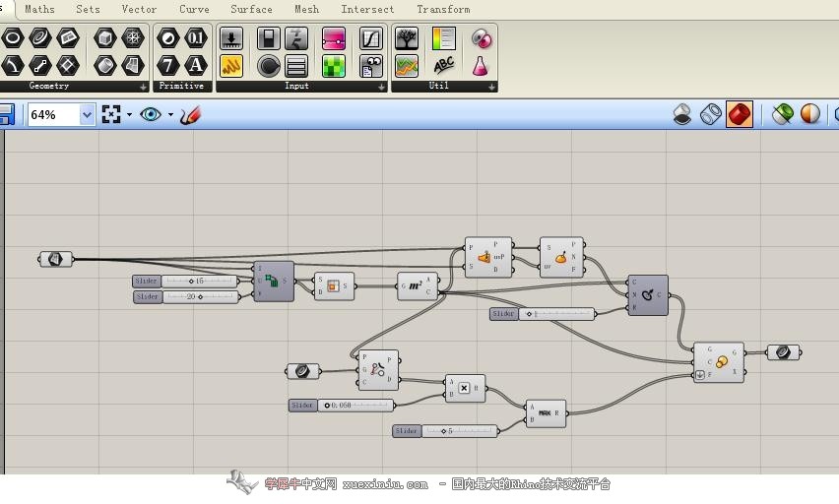
Task: Select the Boolean parameter icon in Primitive
Action: click(168, 38)
